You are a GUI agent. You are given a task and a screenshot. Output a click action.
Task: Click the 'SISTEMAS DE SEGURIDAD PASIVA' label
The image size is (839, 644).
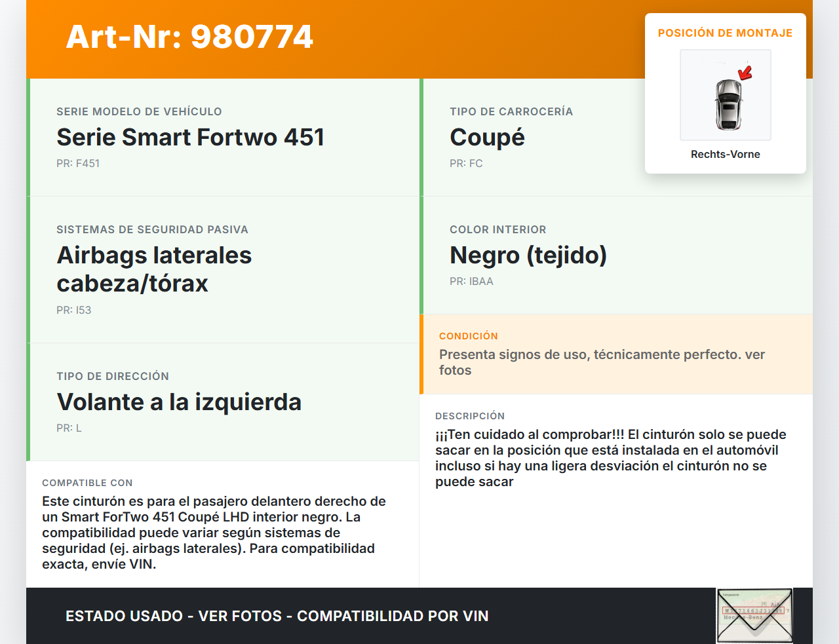pos(152,229)
